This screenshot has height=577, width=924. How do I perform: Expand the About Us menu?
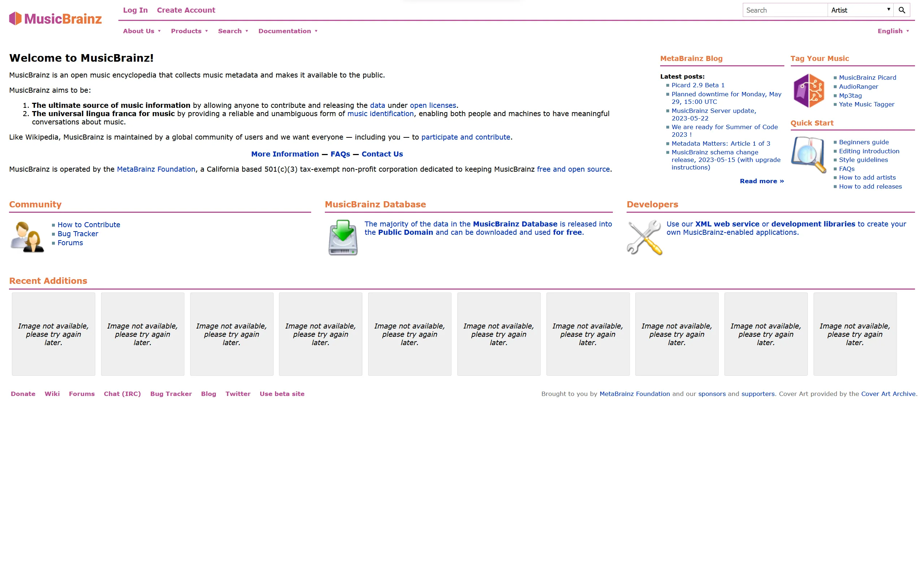click(141, 31)
